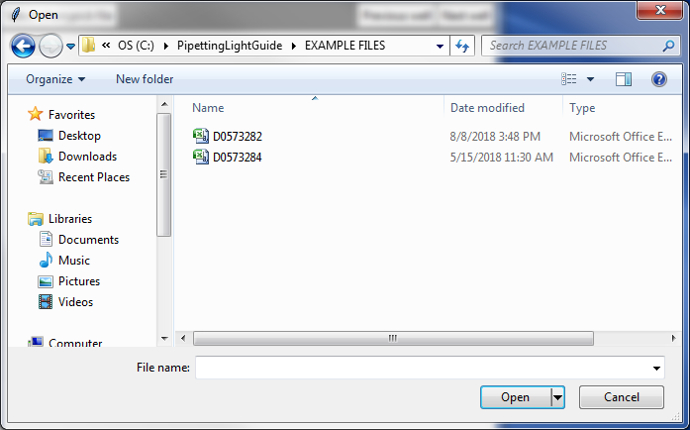This screenshot has width=690, height=430.
Task: Click the change view icon
Action: 569,79
